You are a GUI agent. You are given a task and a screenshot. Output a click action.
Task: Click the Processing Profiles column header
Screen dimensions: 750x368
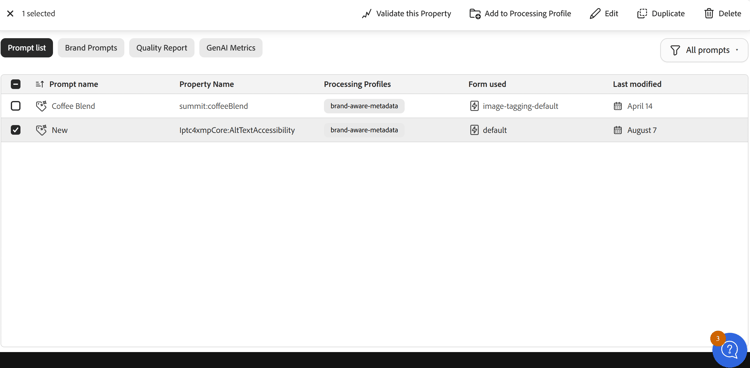pos(357,84)
